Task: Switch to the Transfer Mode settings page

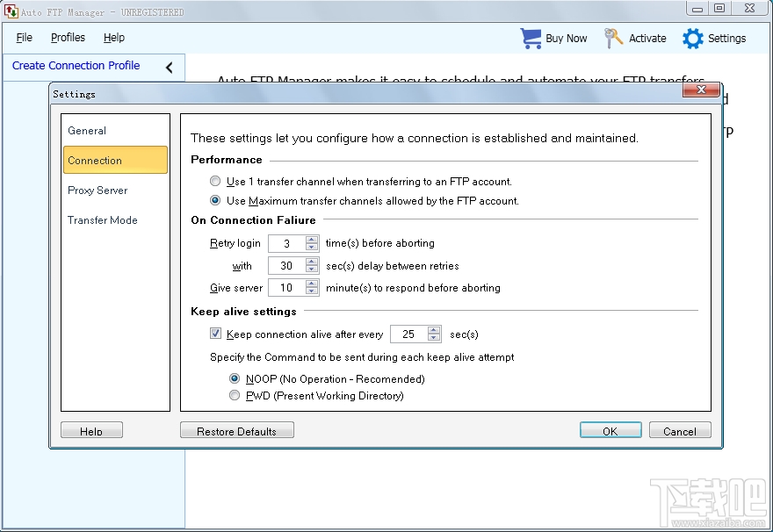Action: (102, 220)
